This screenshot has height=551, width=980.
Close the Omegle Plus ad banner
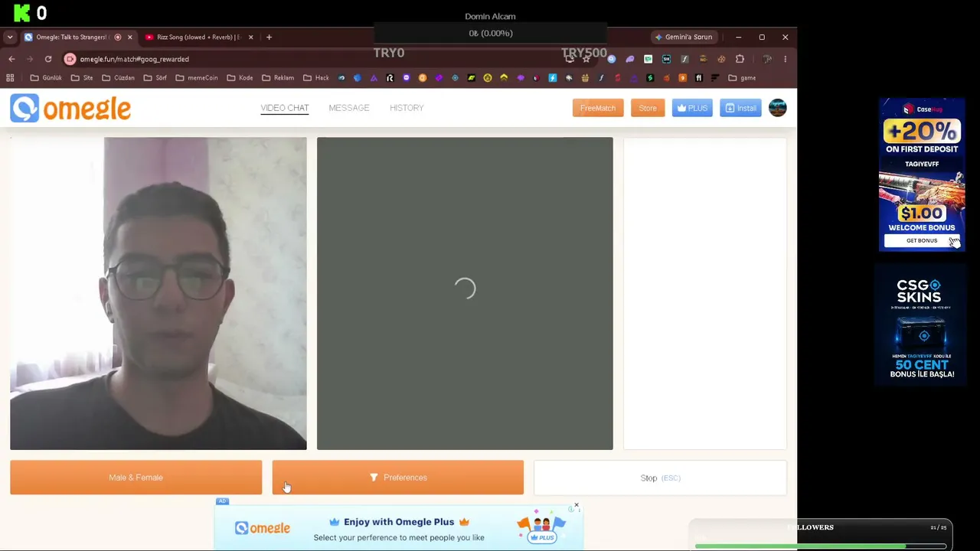click(x=576, y=506)
